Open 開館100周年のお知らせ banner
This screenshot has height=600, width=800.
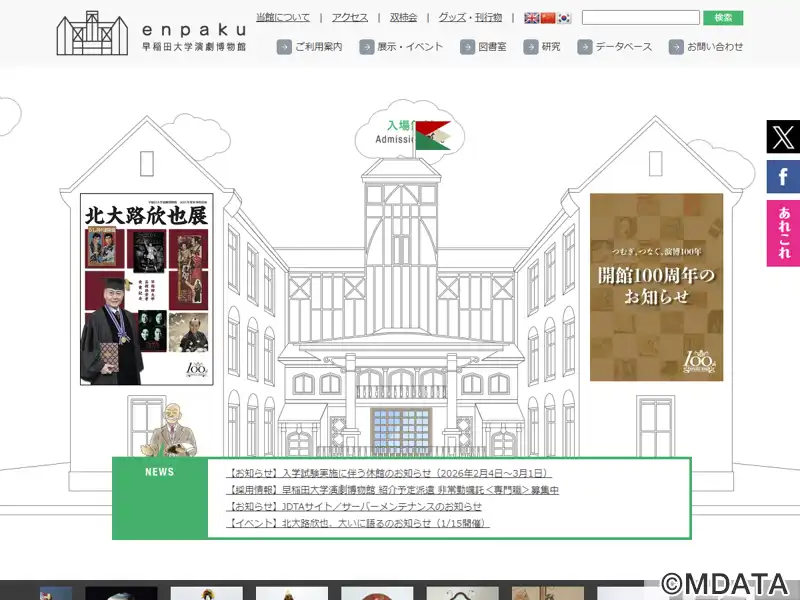tap(656, 287)
